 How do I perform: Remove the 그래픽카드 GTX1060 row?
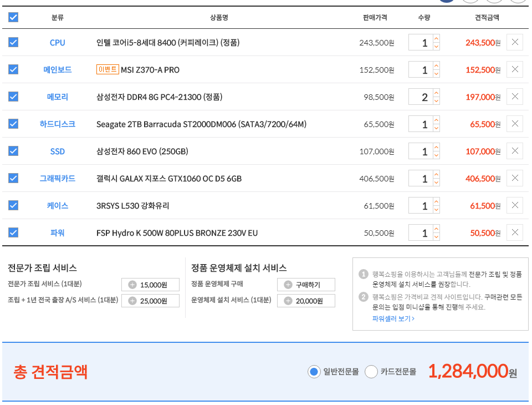point(515,178)
